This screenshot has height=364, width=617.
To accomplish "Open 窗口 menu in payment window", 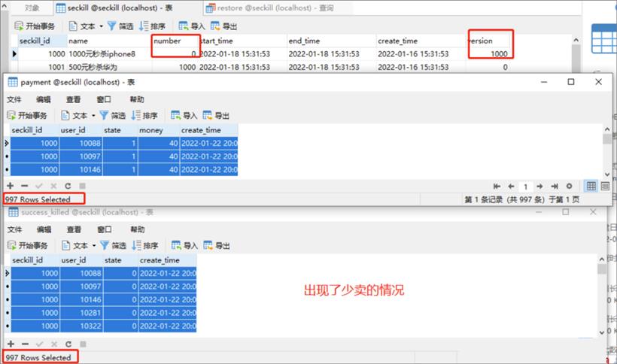I will point(104,99).
